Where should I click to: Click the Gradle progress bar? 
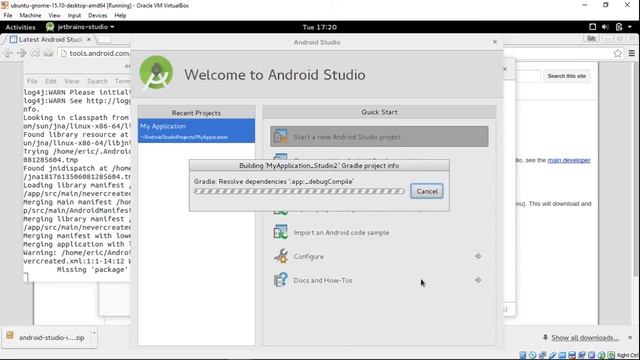click(x=299, y=191)
